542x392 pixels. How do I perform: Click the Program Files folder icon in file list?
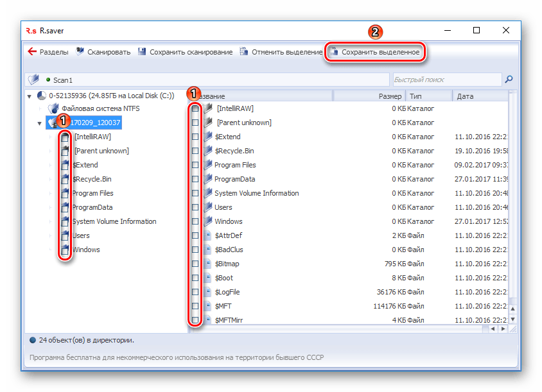coord(207,165)
